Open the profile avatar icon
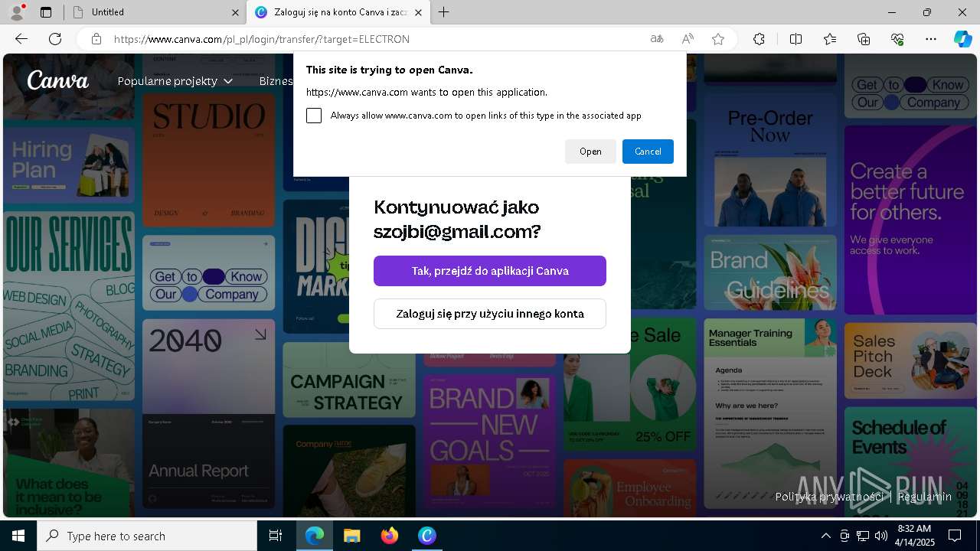 pos(17,12)
